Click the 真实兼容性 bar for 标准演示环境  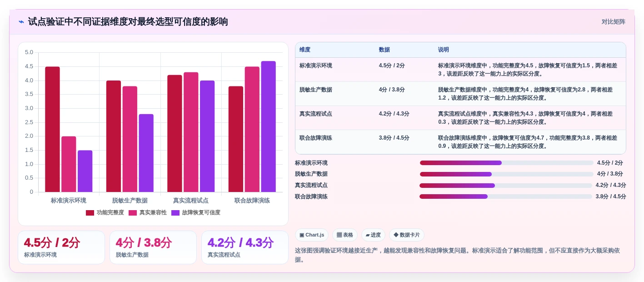coord(69,164)
